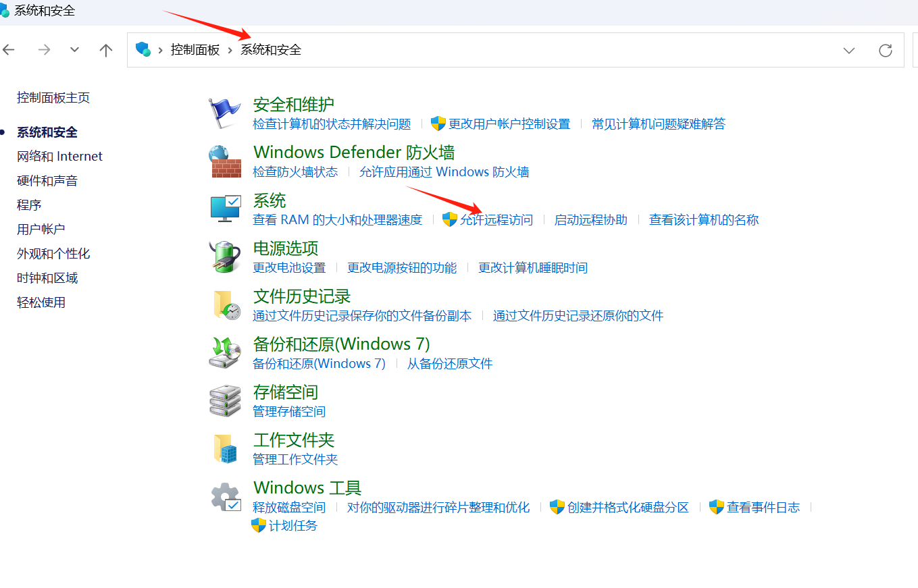Viewport: 918px width, 588px height.
Task: Click the window title bar shield icon
Action: pos(5,10)
